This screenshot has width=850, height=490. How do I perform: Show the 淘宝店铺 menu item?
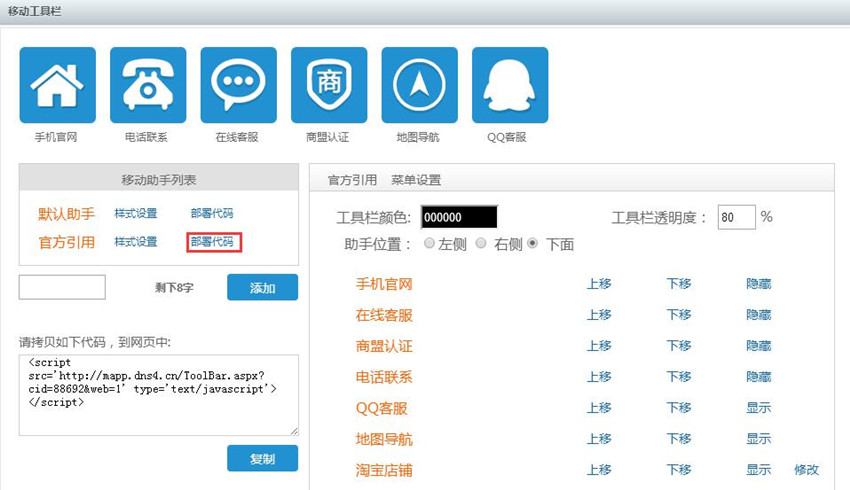(x=758, y=469)
